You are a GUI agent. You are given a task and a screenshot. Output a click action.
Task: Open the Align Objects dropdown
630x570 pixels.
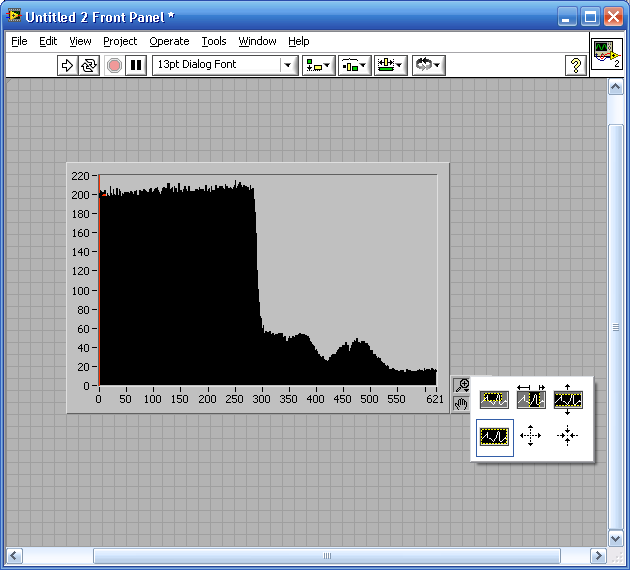319,65
